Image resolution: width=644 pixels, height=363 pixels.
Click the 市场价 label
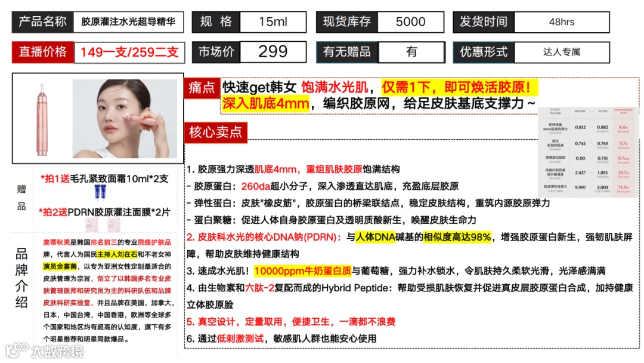pos(216,52)
